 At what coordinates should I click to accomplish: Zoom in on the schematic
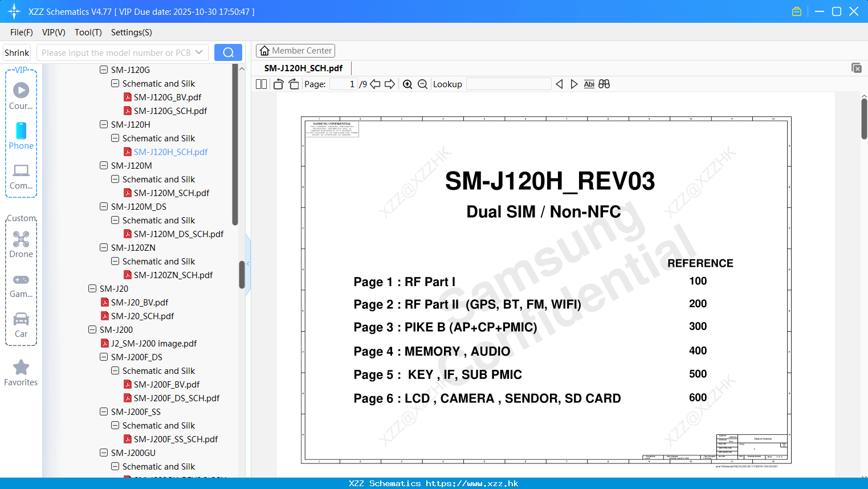pyautogui.click(x=407, y=84)
